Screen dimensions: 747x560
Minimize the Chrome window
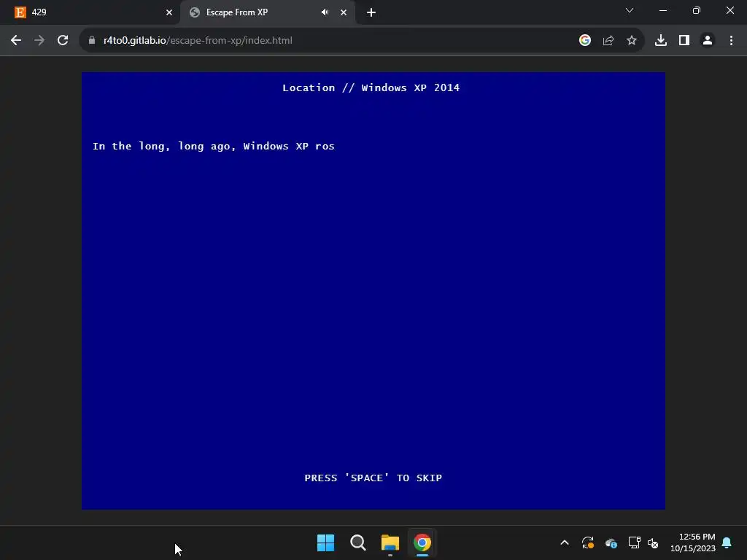click(x=662, y=10)
